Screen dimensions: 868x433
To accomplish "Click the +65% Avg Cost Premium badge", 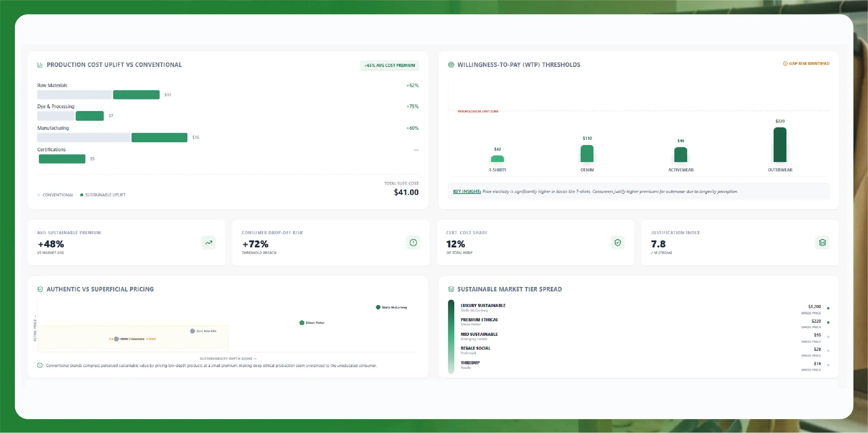I will (x=389, y=66).
